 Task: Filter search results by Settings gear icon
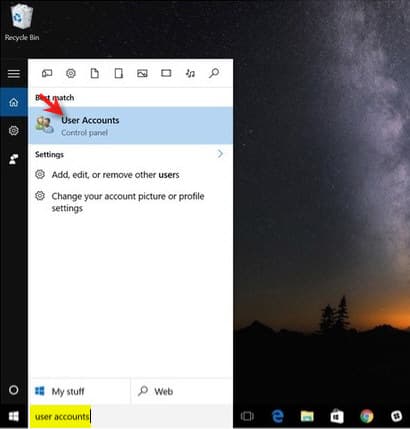click(71, 73)
